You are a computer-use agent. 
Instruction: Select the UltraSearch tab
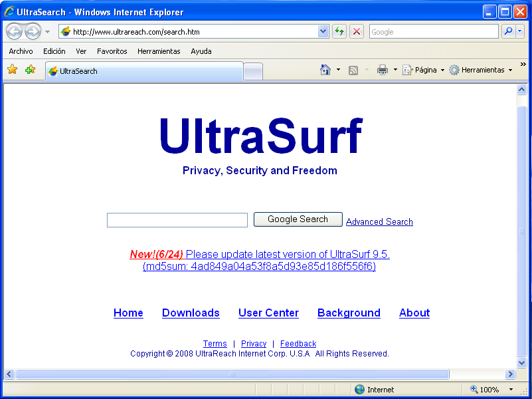(144, 71)
